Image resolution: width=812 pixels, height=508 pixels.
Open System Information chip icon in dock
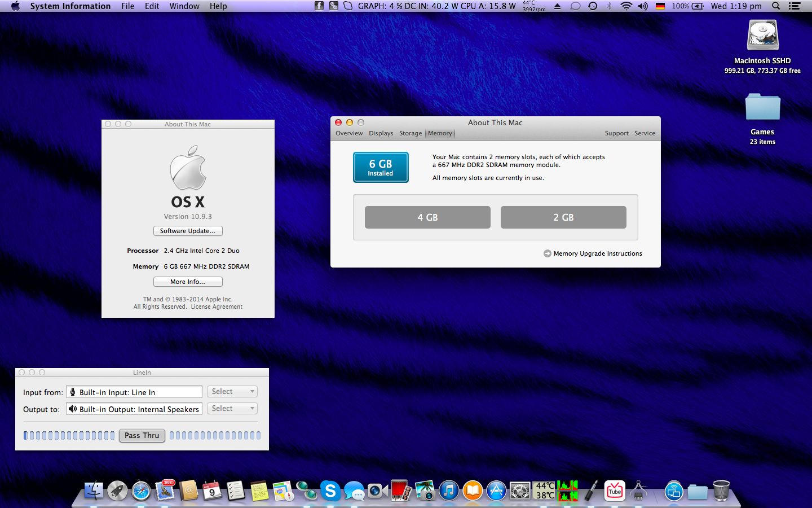pos(638,491)
